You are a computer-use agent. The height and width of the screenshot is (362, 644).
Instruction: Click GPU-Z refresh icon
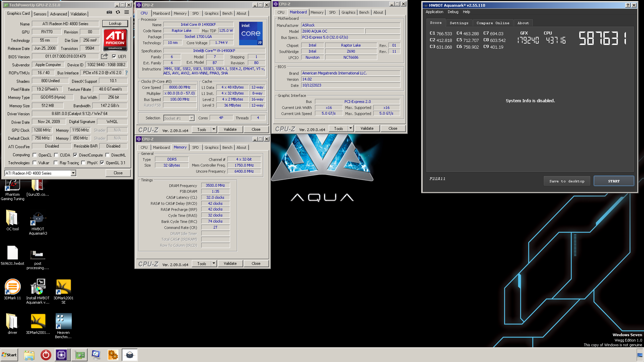[118, 12]
